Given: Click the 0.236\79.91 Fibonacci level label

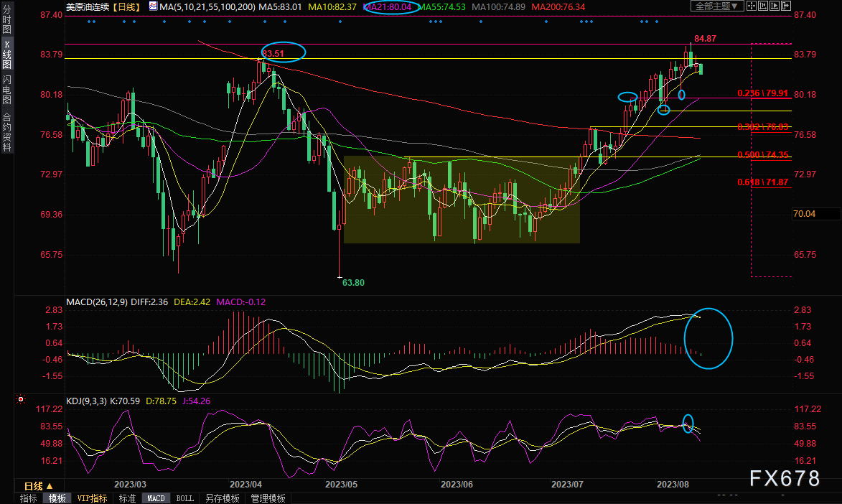Looking at the screenshot, I should click(x=762, y=93).
